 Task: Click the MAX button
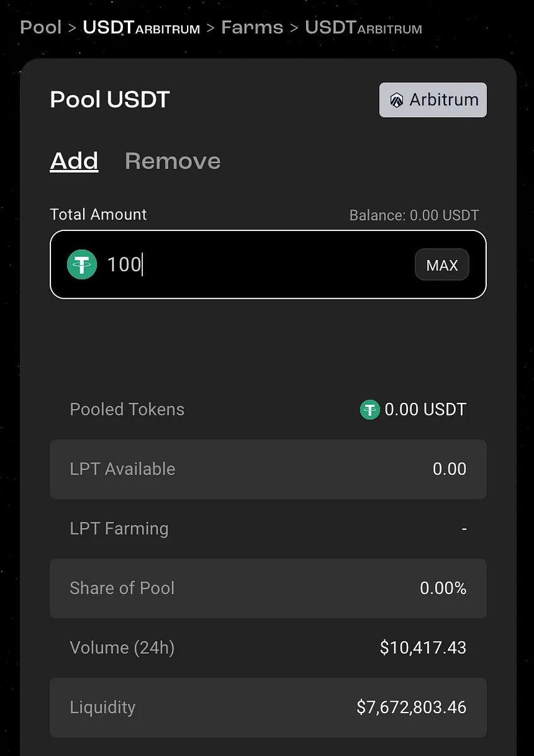click(x=442, y=265)
